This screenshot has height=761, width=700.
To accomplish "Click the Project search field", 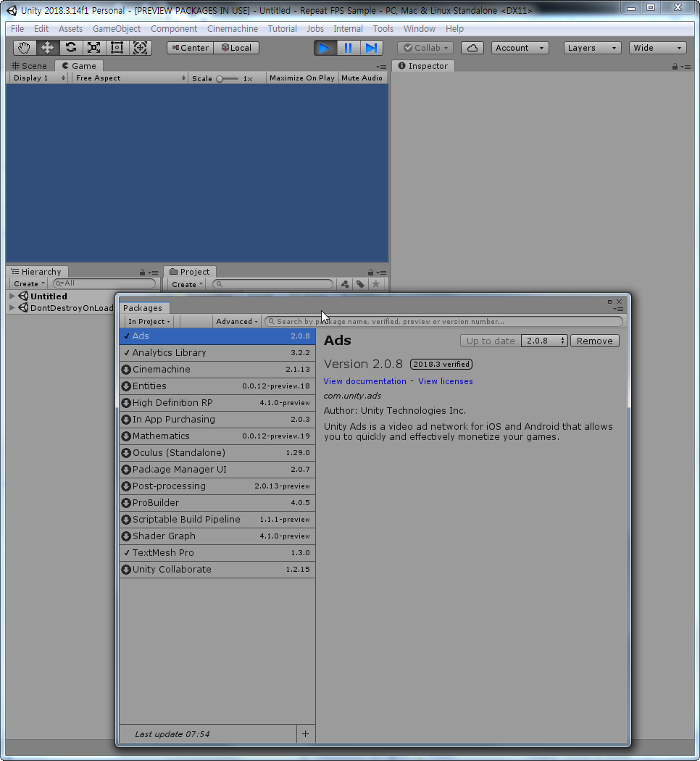I will click(273, 284).
